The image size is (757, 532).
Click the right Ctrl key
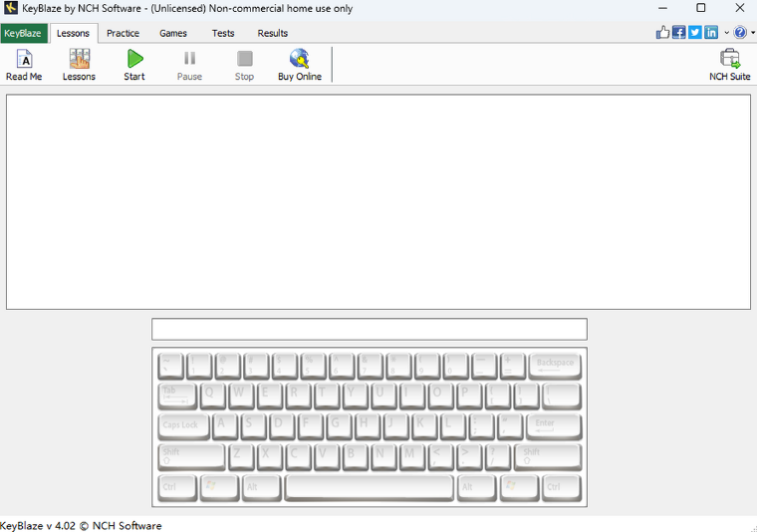tap(562, 487)
